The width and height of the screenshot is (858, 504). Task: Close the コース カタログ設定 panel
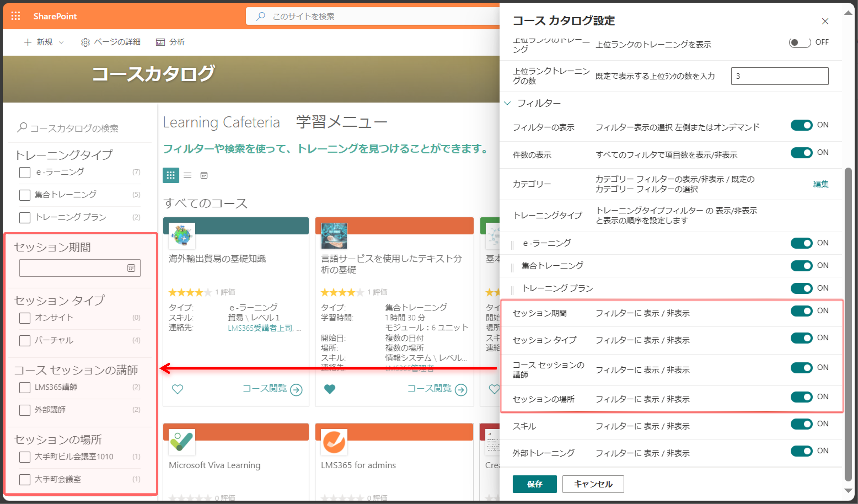pyautogui.click(x=825, y=21)
